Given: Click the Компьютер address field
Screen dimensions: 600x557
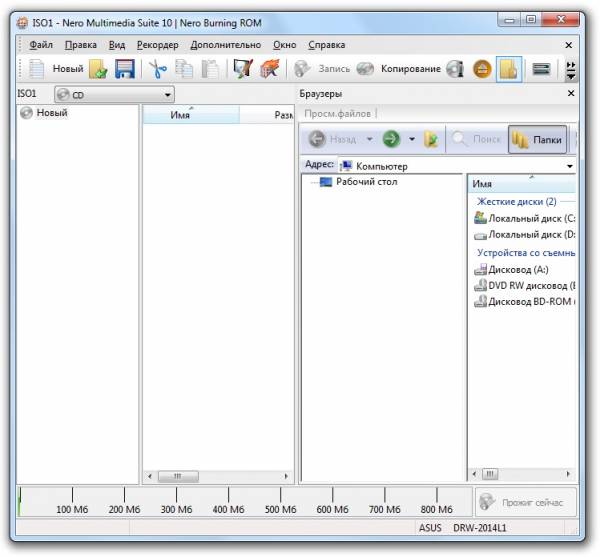Looking at the screenshot, I should 452,166.
